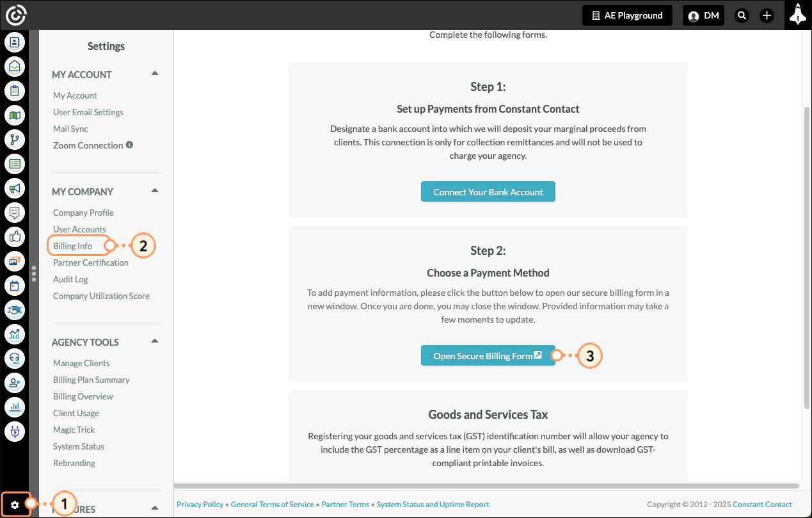Collapse the MY COMPANY section

pos(155,191)
